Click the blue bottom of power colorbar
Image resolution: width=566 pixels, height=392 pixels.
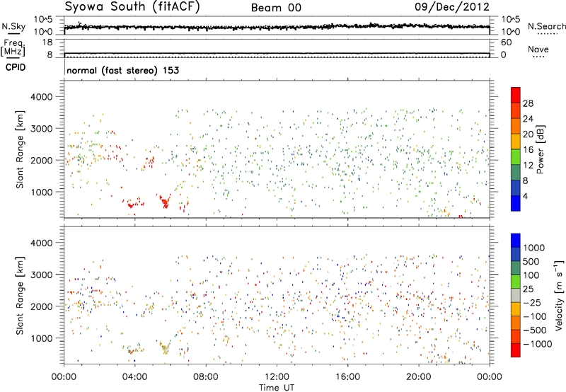pos(516,203)
